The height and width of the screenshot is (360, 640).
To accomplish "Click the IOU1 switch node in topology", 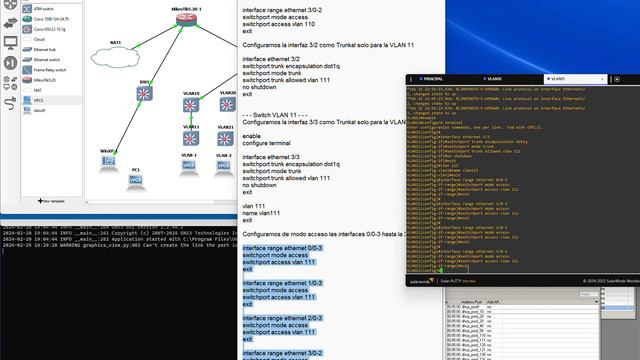I will pyautogui.click(x=144, y=93).
